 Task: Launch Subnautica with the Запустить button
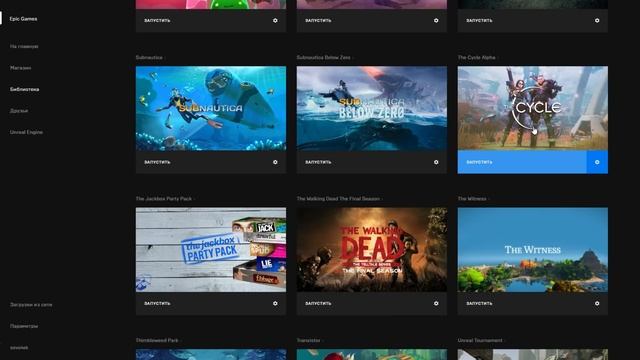tap(157, 162)
